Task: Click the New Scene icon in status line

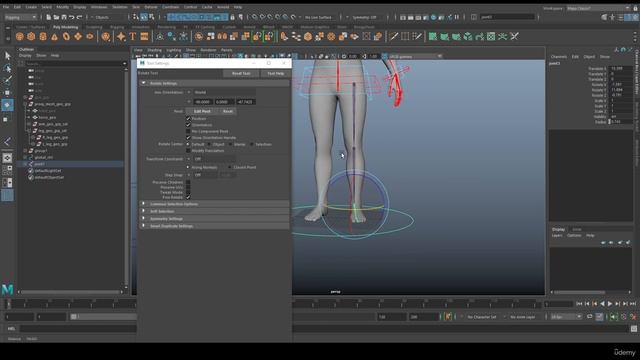Action: 49,17
